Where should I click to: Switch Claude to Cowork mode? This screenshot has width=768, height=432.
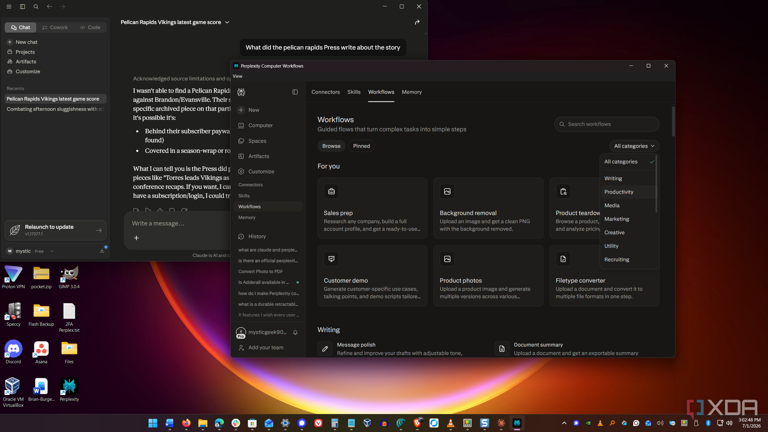(x=55, y=27)
